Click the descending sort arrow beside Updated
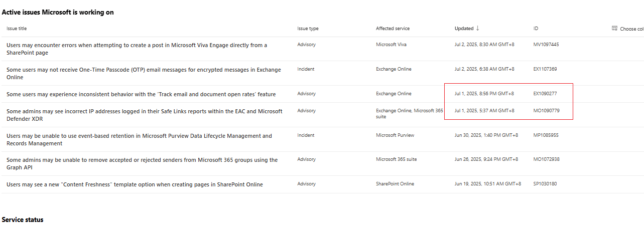644x225 pixels. [477, 28]
